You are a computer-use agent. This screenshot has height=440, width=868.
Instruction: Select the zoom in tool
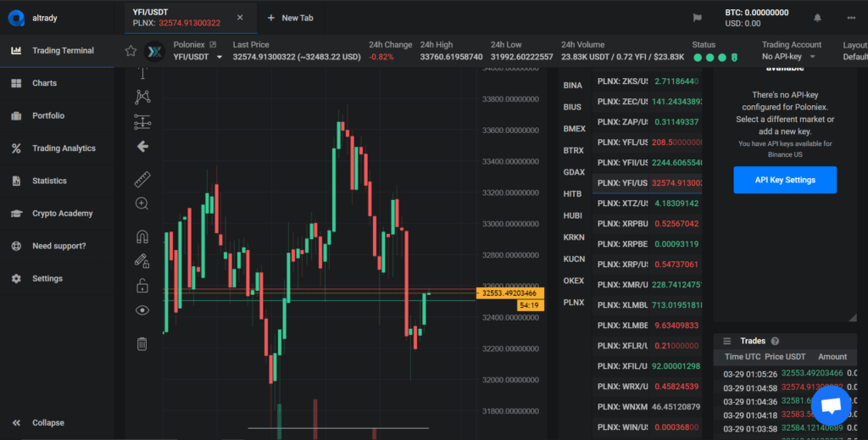[x=142, y=203]
